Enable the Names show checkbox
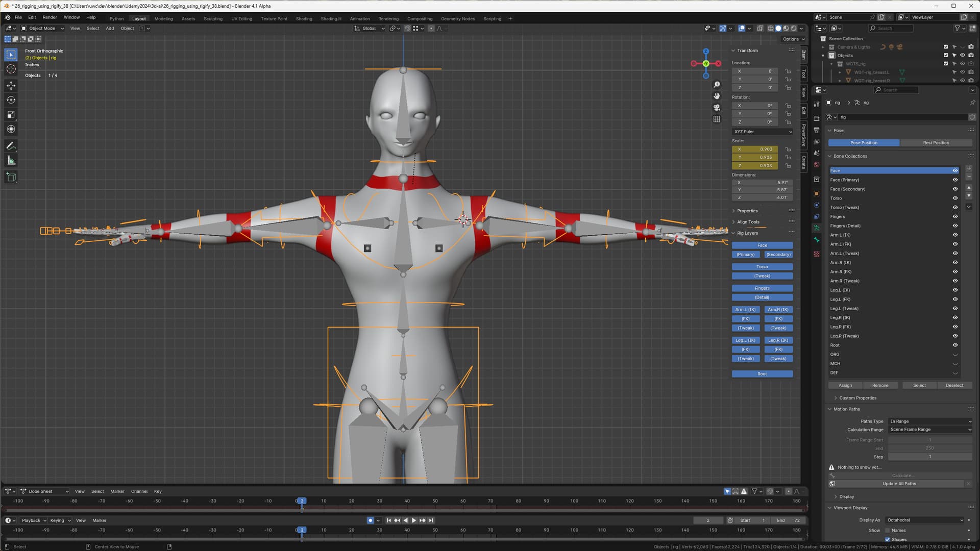The width and height of the screenshot is (980, 551). [x=888, y=531]
